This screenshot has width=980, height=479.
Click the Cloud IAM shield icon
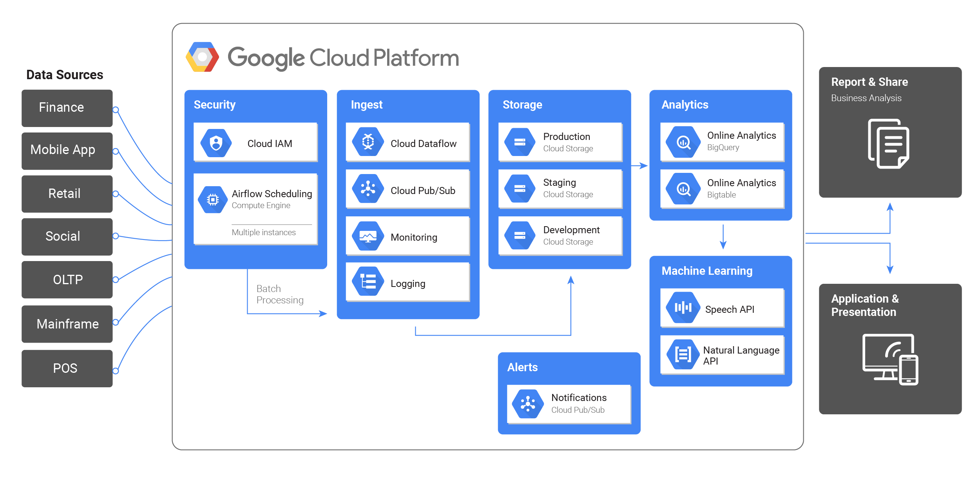[216, 143]
